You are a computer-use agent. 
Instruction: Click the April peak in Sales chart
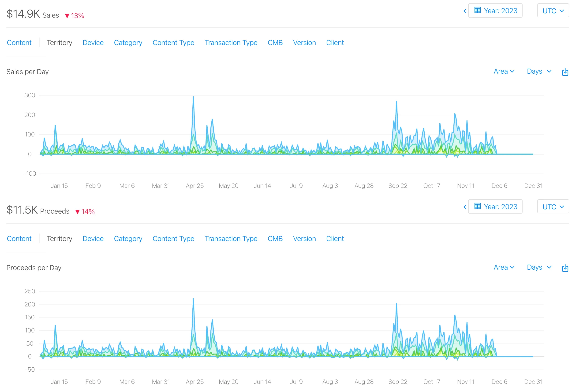[193, 98]
